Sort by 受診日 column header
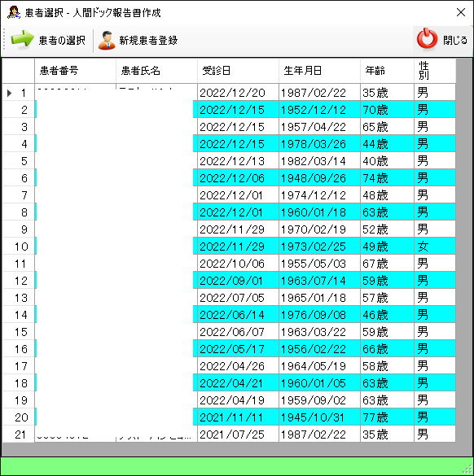474x476 pixels. (x=238, y=71)
